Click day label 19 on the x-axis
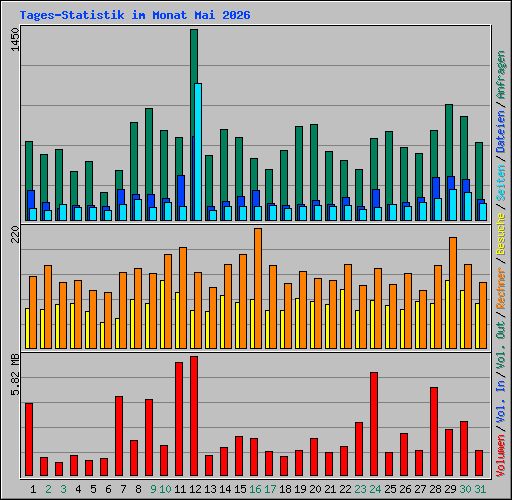This screenshot has height=500, width=512. tap(300, 489)
